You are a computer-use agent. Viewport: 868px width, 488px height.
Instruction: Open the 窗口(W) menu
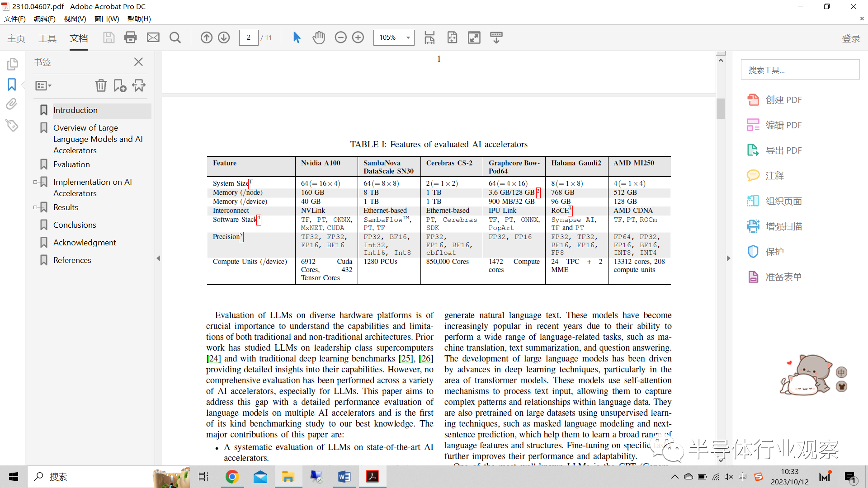pyautogui.click(x=107, y=19)
